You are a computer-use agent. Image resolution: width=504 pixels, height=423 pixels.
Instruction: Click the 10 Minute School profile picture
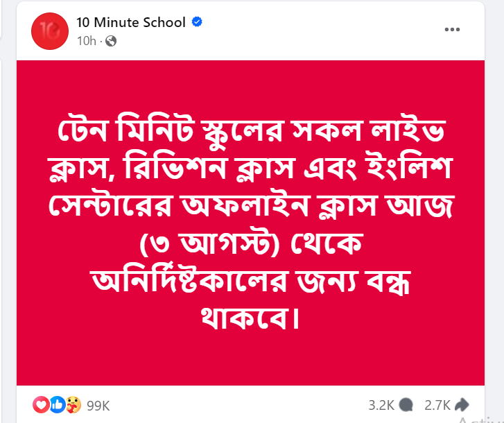coord(50,31)
